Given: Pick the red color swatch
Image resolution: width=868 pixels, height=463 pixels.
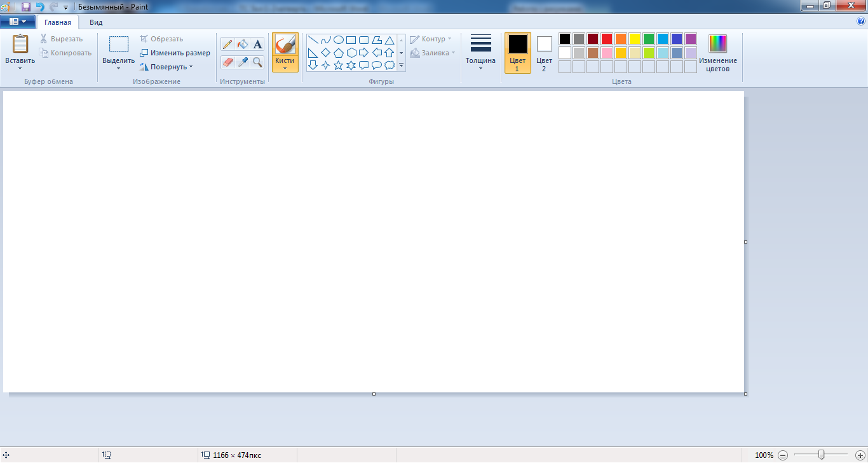Looking at the screenshot, I should (x=606, y=39).
